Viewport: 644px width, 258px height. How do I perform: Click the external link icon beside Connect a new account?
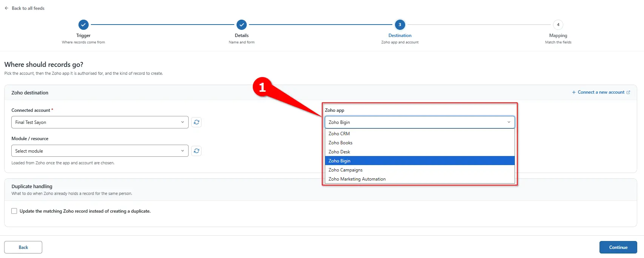[x=628, y=92]
